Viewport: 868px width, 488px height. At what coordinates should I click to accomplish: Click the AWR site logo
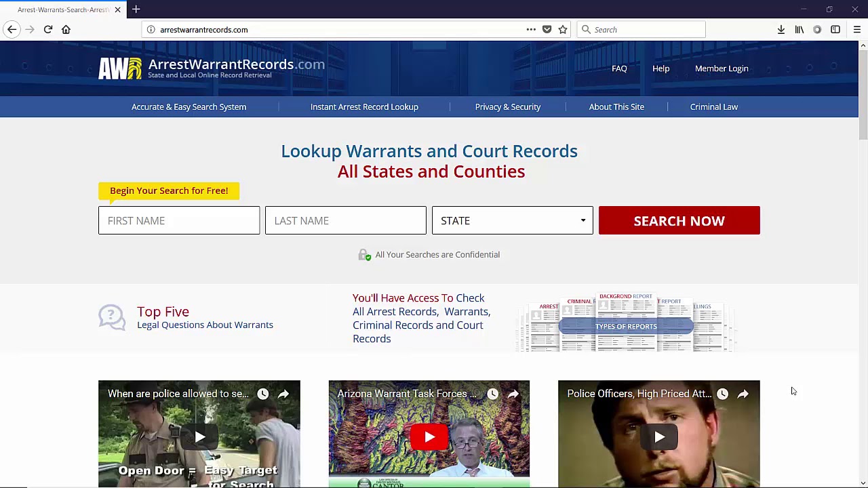(120, 68)
